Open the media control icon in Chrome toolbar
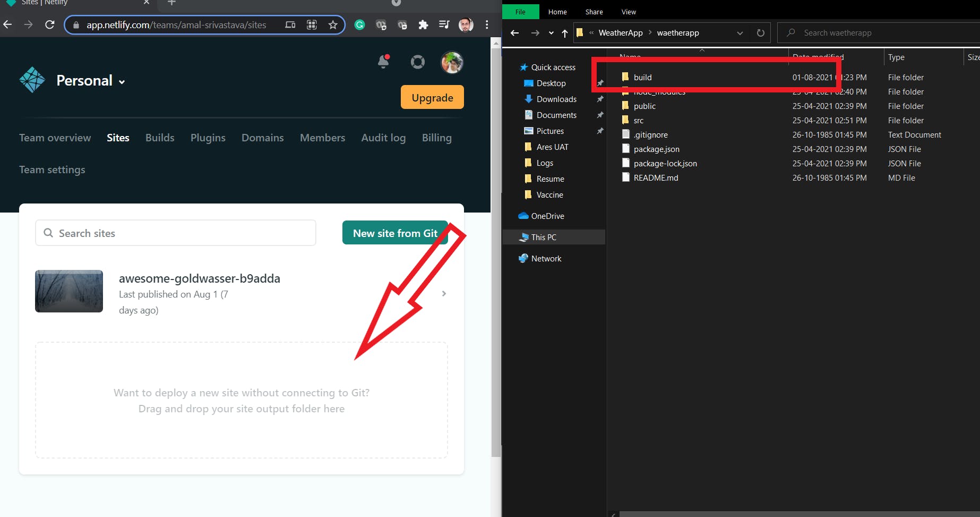980x517 pixels. tap(444, 24)
